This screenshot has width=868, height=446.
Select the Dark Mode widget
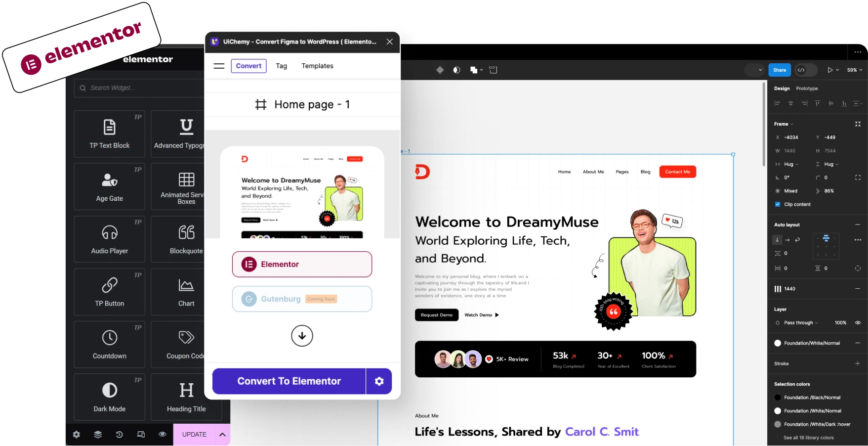[109, 397]
